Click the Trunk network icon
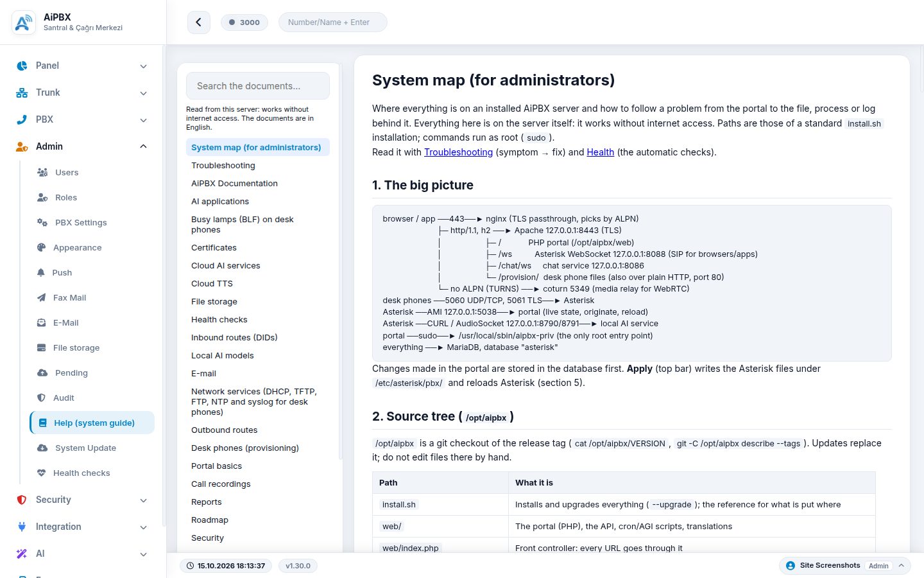The height and width of the screenshot is (578, 924). (x=22, y=92)
